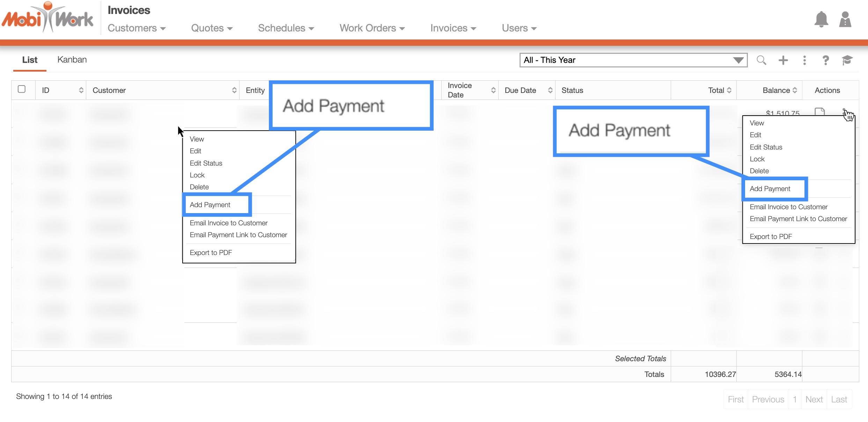This screenshot has height=422, width=868.
Task: Choose Export to PDF in right menu
Action: 771,237
